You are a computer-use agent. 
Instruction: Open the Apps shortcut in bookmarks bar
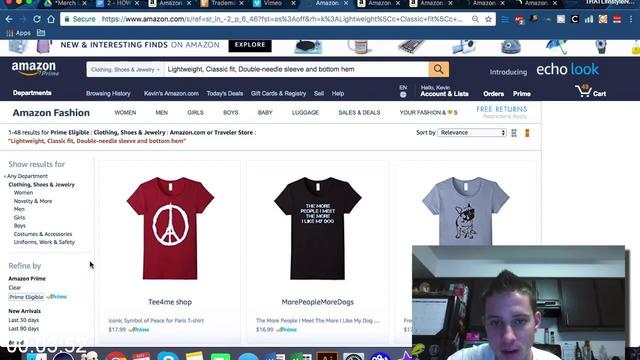[x=18, y=33]
